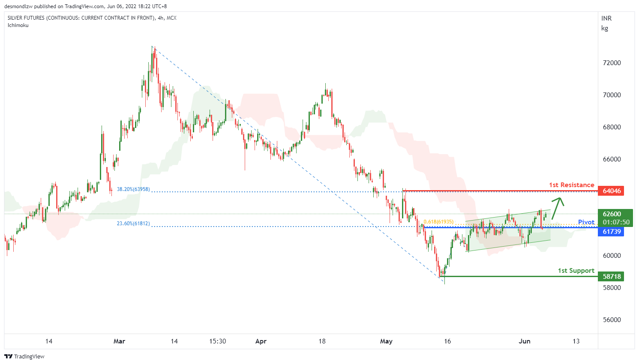Select the 62600 current price label
Image resolution: width=639 pixels, height=364 pixels.
pos(612,214)
